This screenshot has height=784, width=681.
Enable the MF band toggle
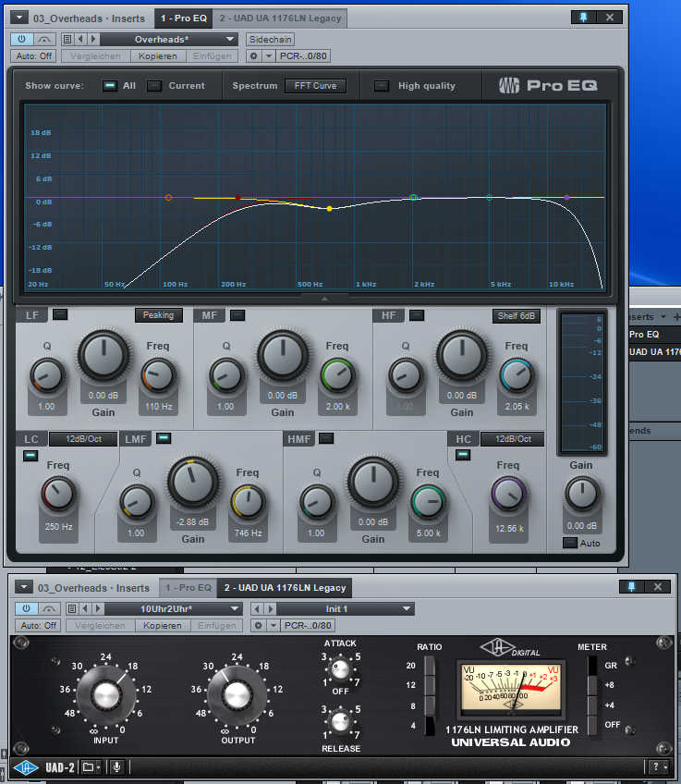tap(237, 315)
